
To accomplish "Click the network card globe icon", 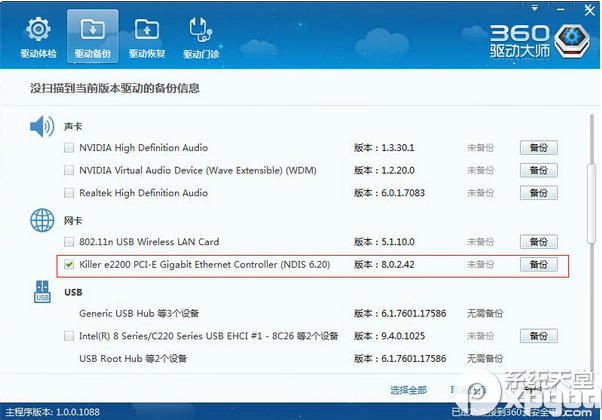I will (x=42, y=220).
